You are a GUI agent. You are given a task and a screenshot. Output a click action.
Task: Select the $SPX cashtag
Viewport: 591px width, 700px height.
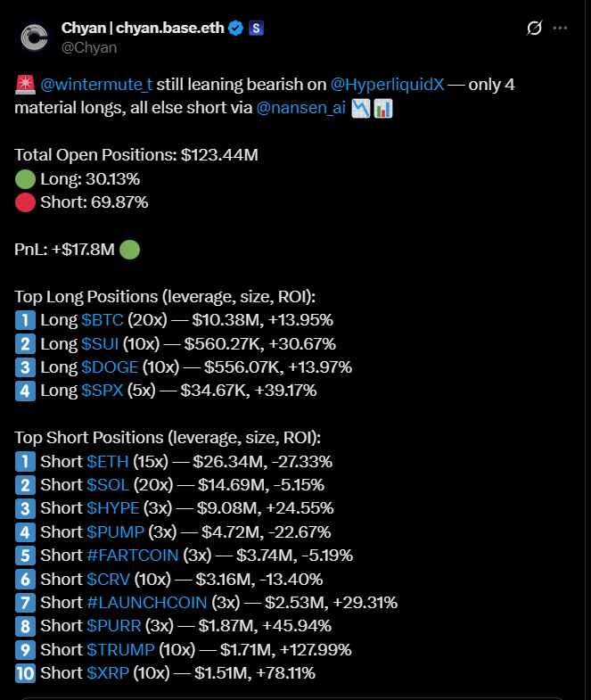click(103, 391)
